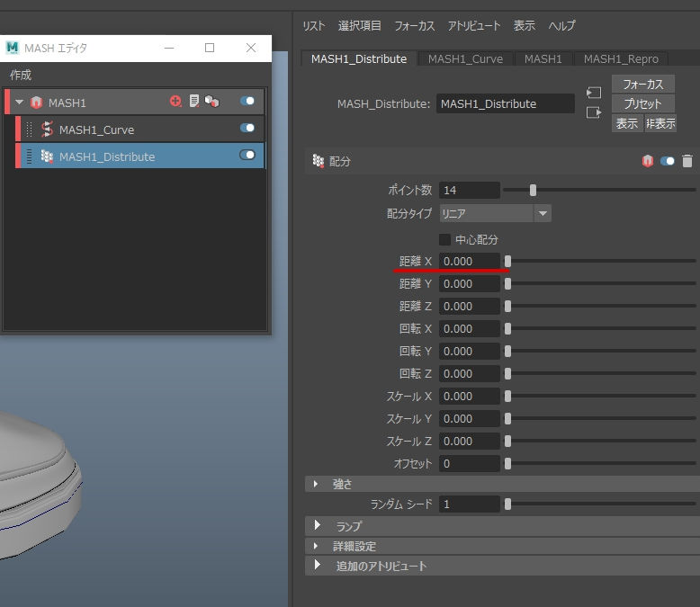
Task: Switch to MASH1_Curve tab
Action: coord(465,59)
